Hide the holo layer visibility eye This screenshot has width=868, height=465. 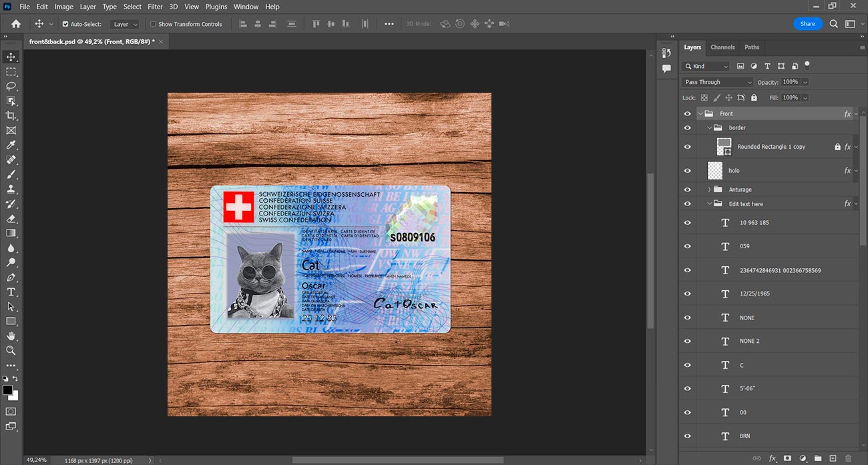(x=688, y=171)
